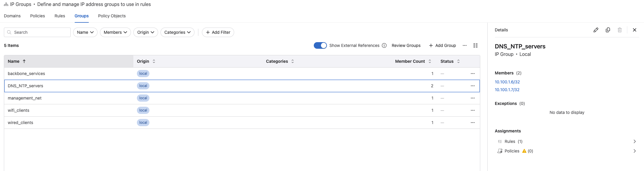Click the trash icon in Details panel
Viewport: 644px width, 171px height.
coord(620,30)
